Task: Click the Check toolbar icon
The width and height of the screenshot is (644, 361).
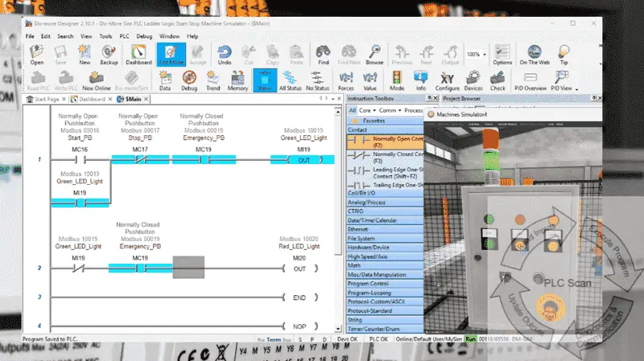Action: pos(497,80)
